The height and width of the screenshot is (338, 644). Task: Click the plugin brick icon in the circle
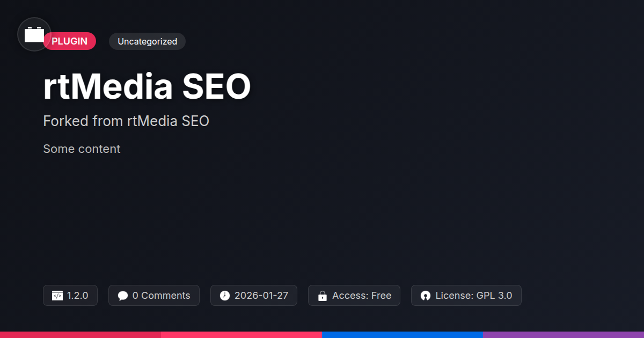34,34
